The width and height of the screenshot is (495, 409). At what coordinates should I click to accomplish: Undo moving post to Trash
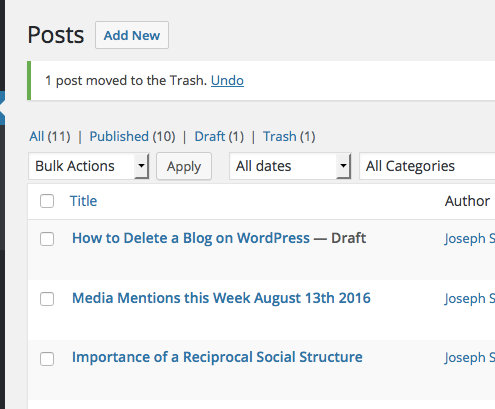tap(227, 81)
